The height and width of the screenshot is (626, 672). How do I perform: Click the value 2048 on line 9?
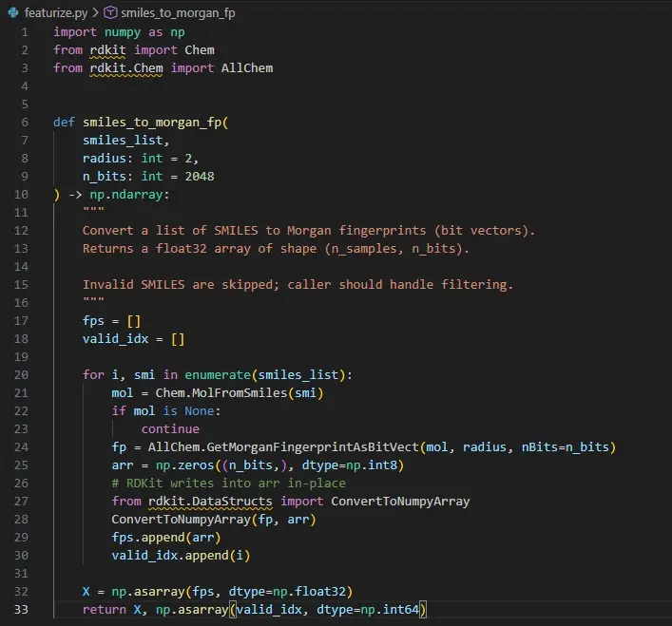tap(200, 177)
